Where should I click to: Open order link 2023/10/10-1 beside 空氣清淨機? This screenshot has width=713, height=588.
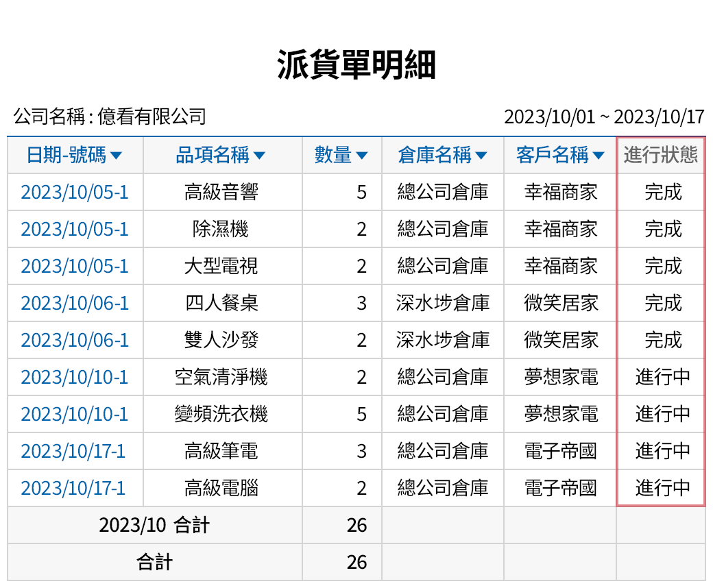[x=75, y=378]
